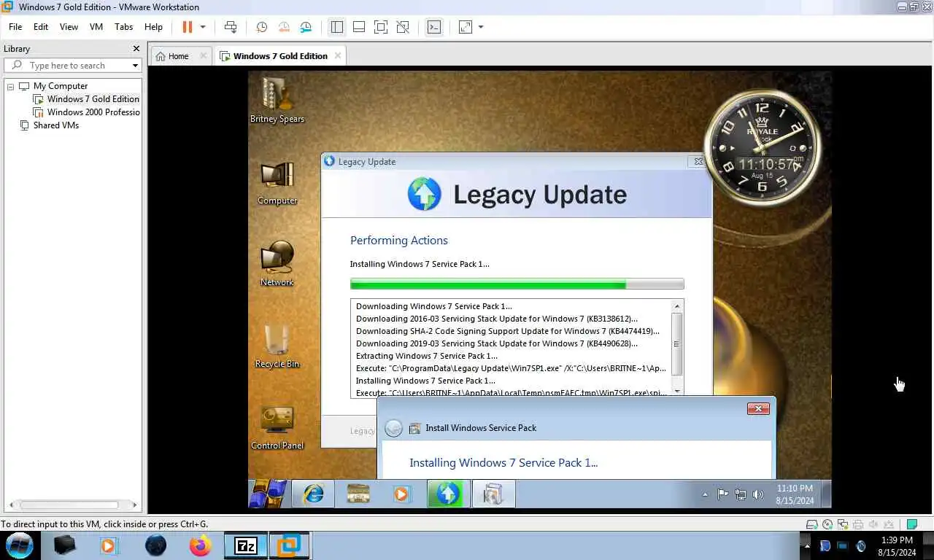Close the Library panel
The height and width of the screenshot is (560, 934).
click(136, 49)
